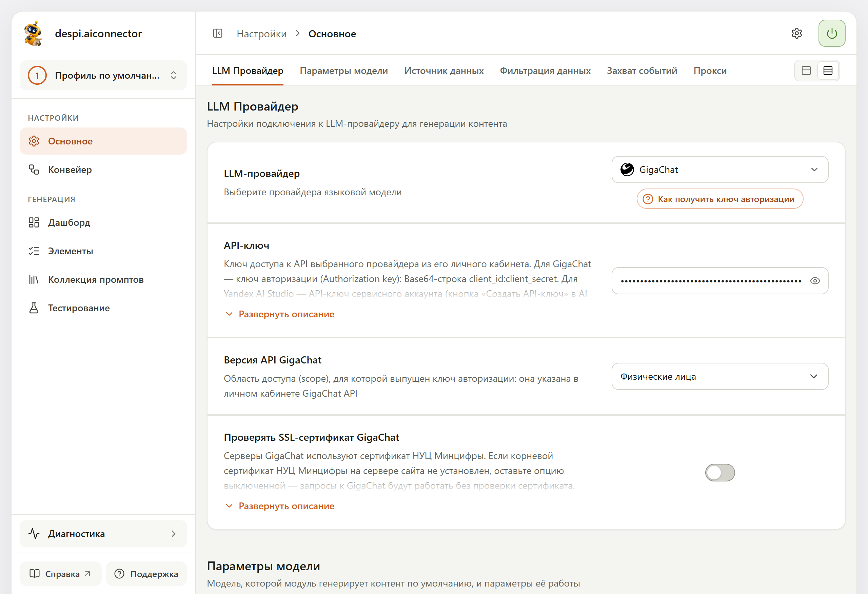
Task: Click the green power button
Action: 832,33
